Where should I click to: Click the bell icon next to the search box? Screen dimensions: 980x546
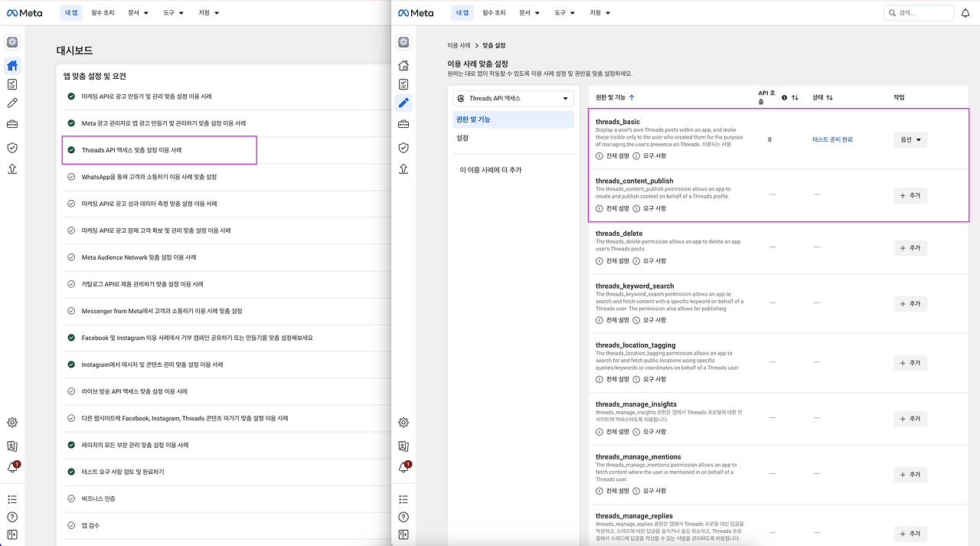click(965, 13)
